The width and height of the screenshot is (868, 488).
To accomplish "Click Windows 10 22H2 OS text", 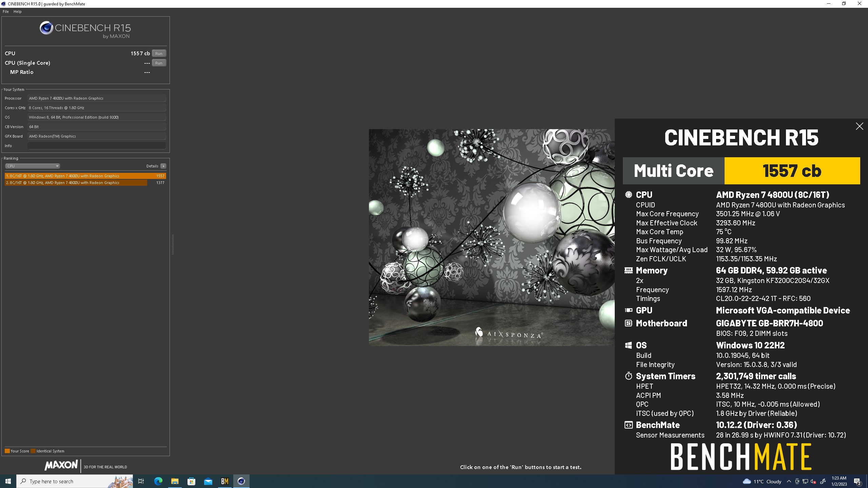I will tap(750, 345).
